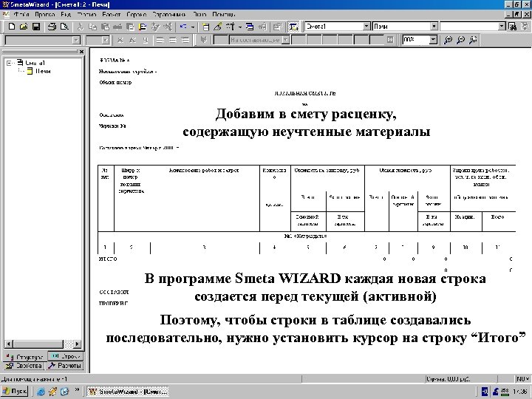Open the Файл menu
This screenshot has height=399, width=532.
pyautogui.click(x=21, y=14)
